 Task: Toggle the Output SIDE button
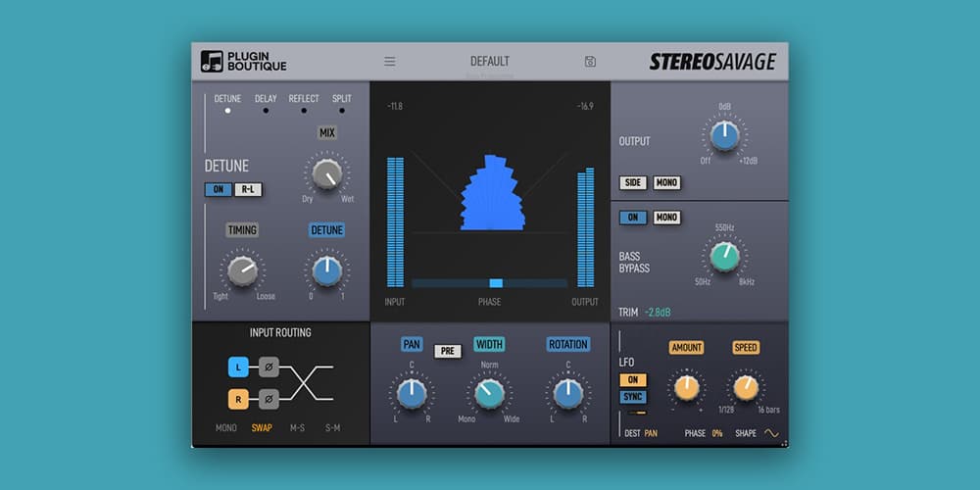click(633, 182)
